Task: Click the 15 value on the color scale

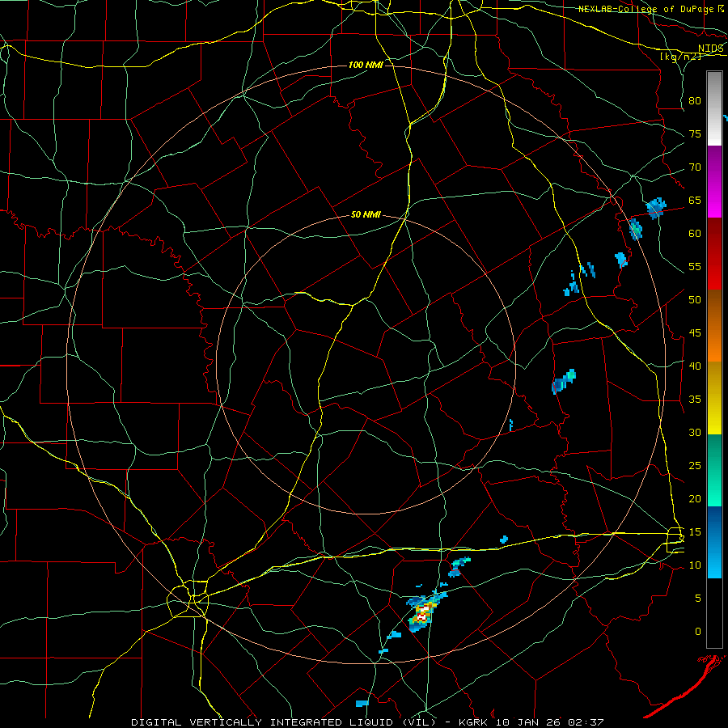Action: tap(695, 531)
